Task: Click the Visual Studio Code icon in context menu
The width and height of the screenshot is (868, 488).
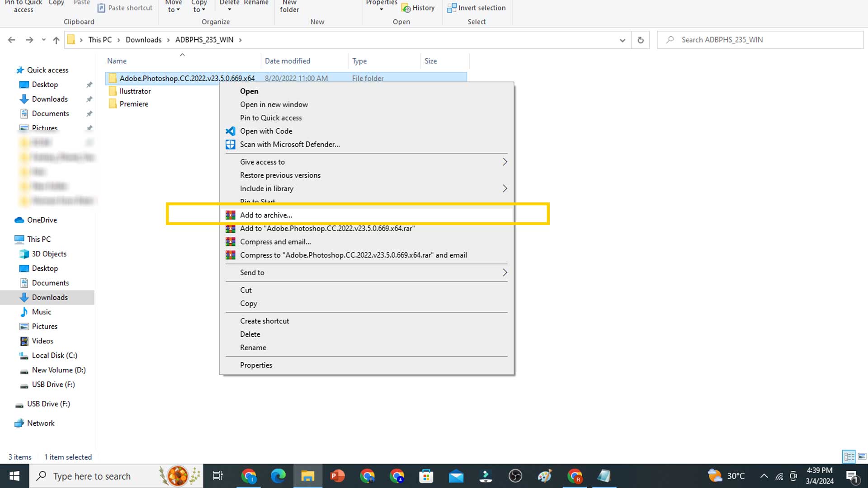Action: pos(230,131)
